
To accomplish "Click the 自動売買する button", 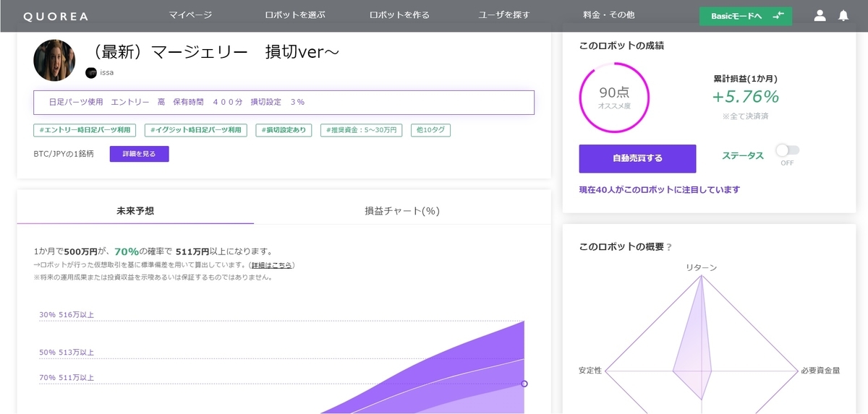I will tap(637, 158).
